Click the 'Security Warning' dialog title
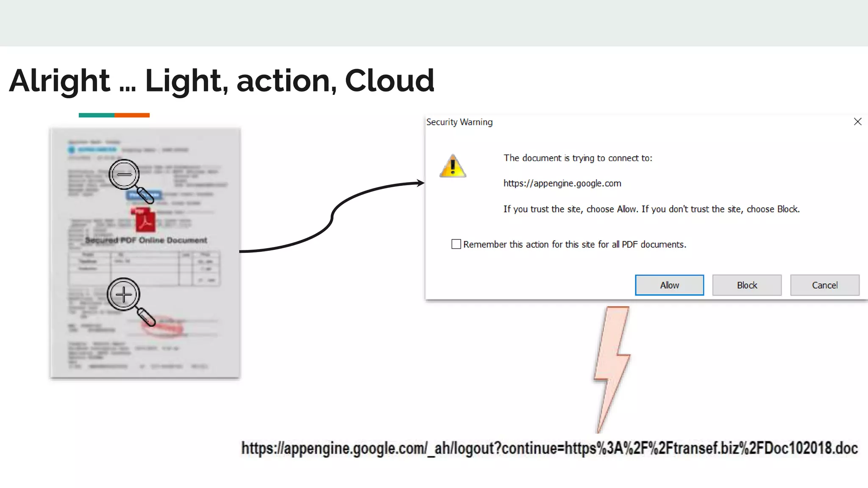The image size is (868, 488). (459, 122)
